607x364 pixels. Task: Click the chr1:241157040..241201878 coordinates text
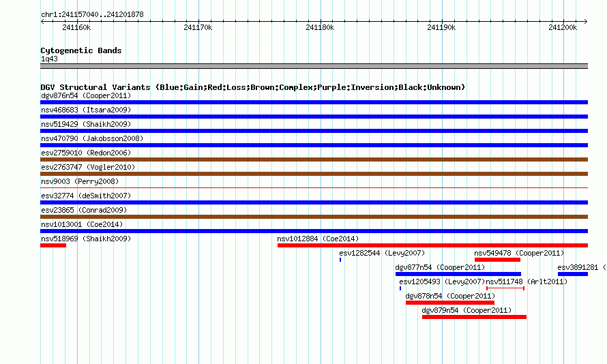92,14
